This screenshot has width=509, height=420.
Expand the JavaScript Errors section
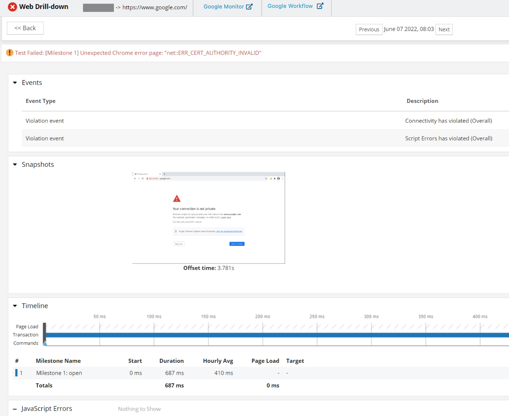(x=15, y=409)
